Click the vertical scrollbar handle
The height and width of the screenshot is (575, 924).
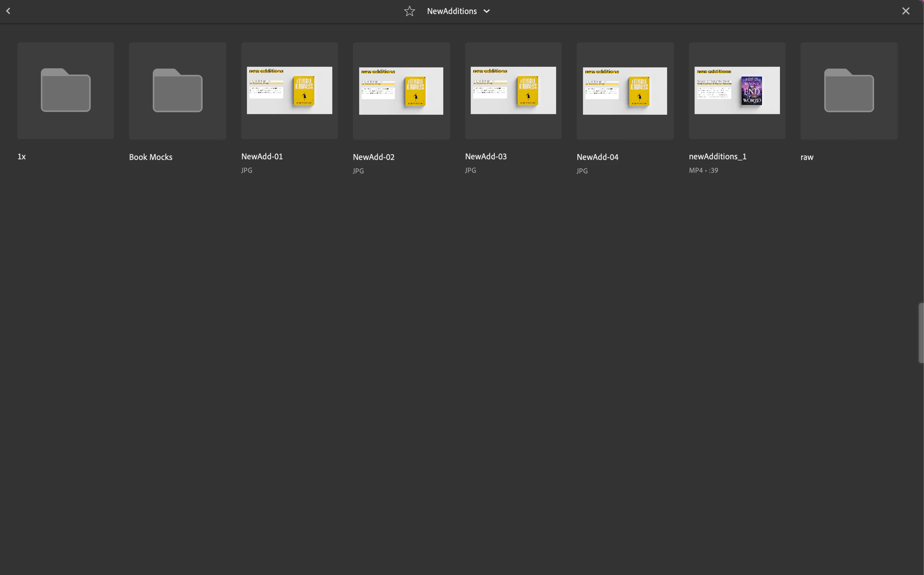[x=921, y=333]
